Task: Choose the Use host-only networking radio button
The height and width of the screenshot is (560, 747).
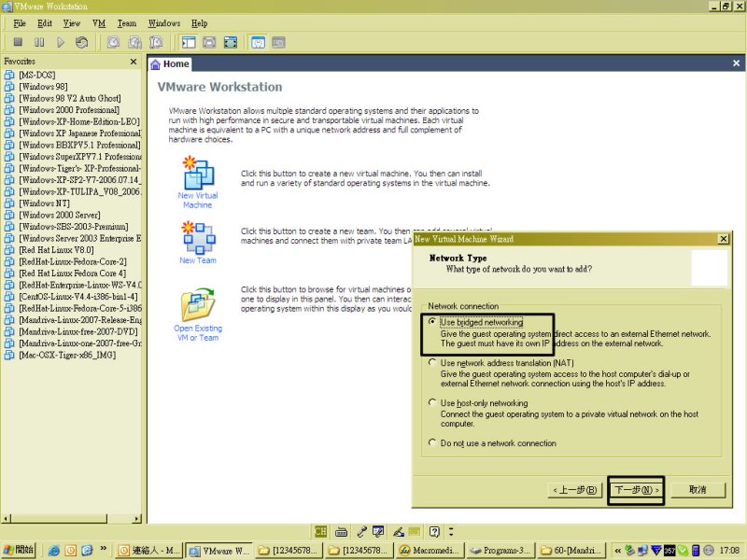Action: tap(432, 402)
